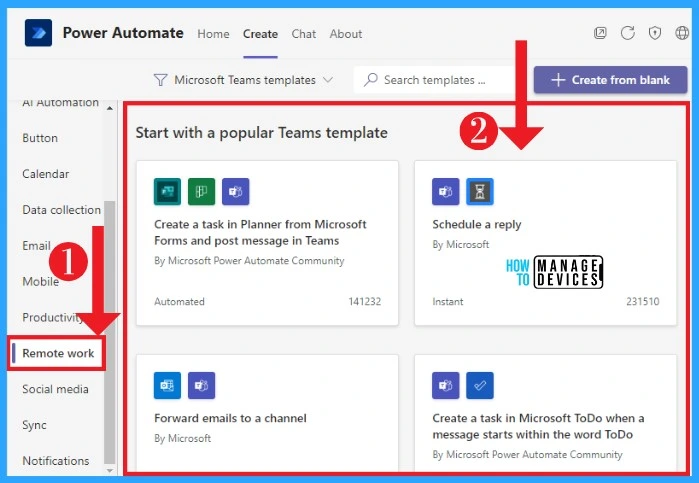The height and width of the screenshot is (483, 699).
Task: Click hourglass delay icon on Schedule a reply card
Action: coord(480,192)
